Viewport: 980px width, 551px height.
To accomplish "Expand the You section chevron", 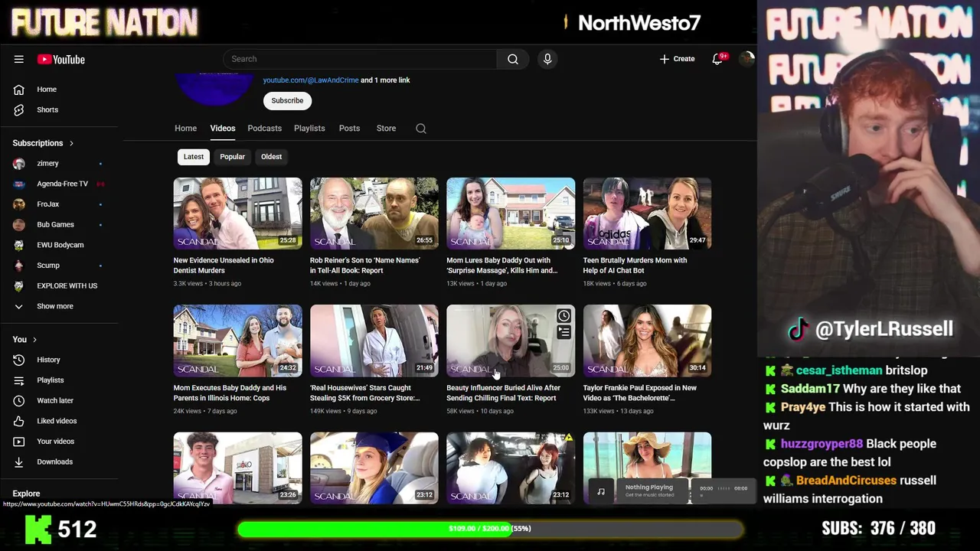I will pyautogui.click(x=34, y=340).
